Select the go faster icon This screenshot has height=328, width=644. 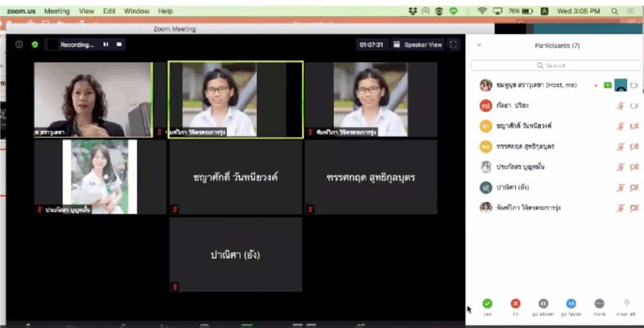point(571,304)
